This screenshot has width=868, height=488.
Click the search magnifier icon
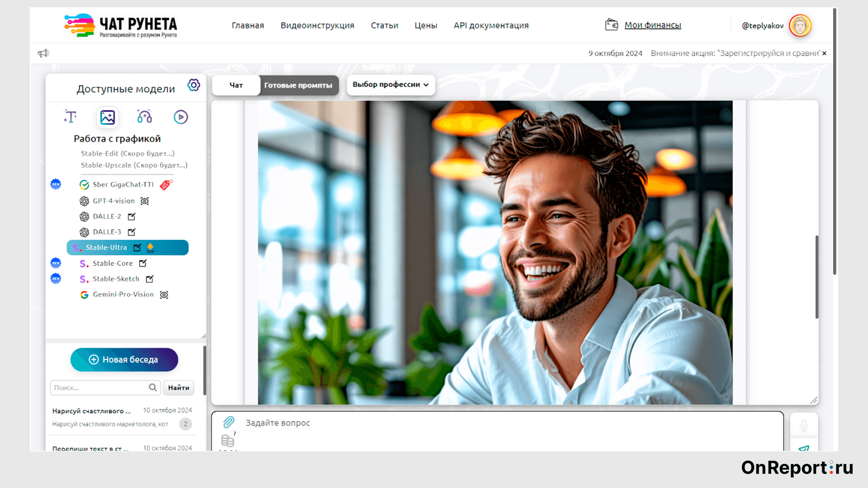[x=153, y=387]
